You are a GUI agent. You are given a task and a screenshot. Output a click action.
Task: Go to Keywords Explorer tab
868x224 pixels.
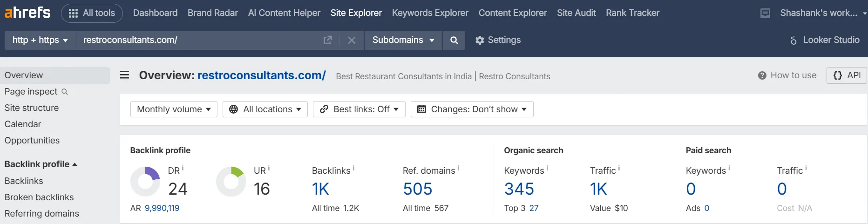[430, 13]
